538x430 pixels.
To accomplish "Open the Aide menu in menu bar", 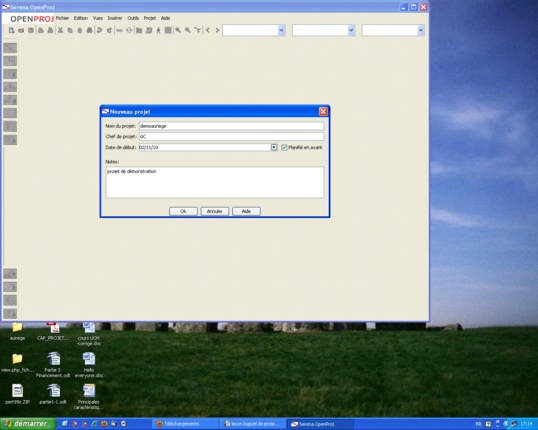I will tap(165, 18).
